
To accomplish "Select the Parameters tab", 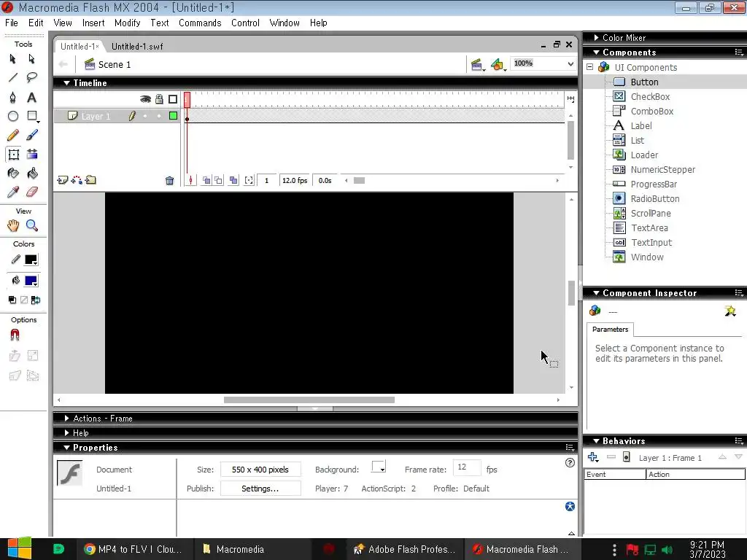I will pyautogui.click(x=610, y=329).
